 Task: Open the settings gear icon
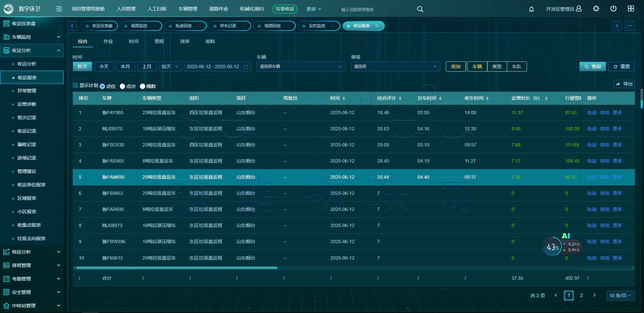click(596, 9)
